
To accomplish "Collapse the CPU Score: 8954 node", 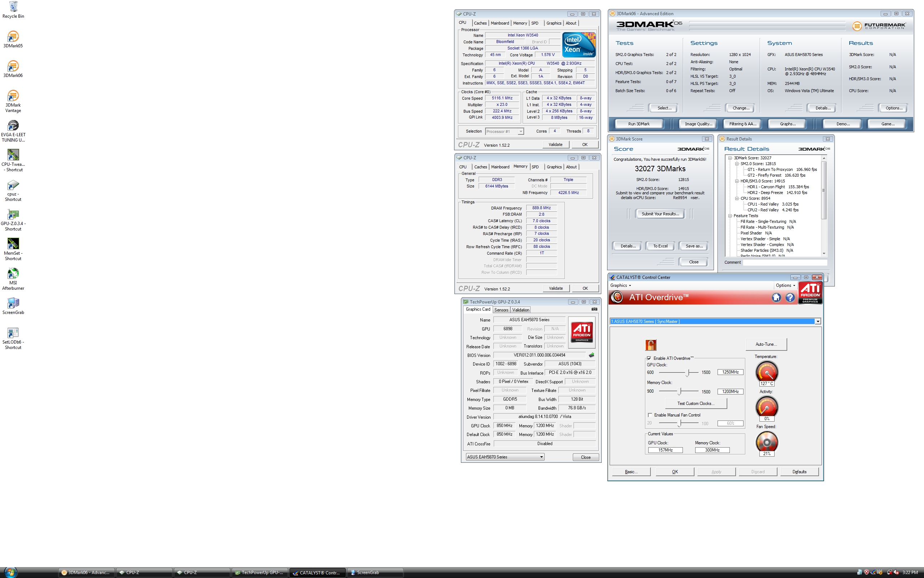I will pos(737,198).
